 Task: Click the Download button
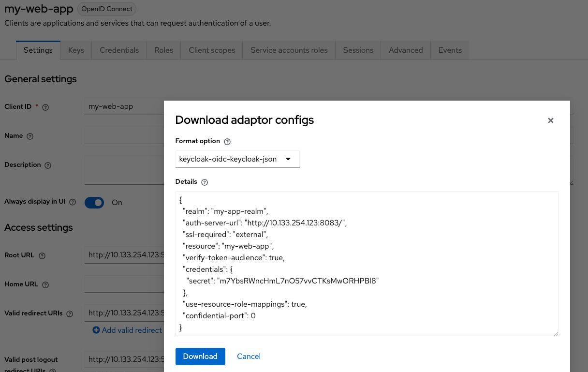tap(200, 357)
